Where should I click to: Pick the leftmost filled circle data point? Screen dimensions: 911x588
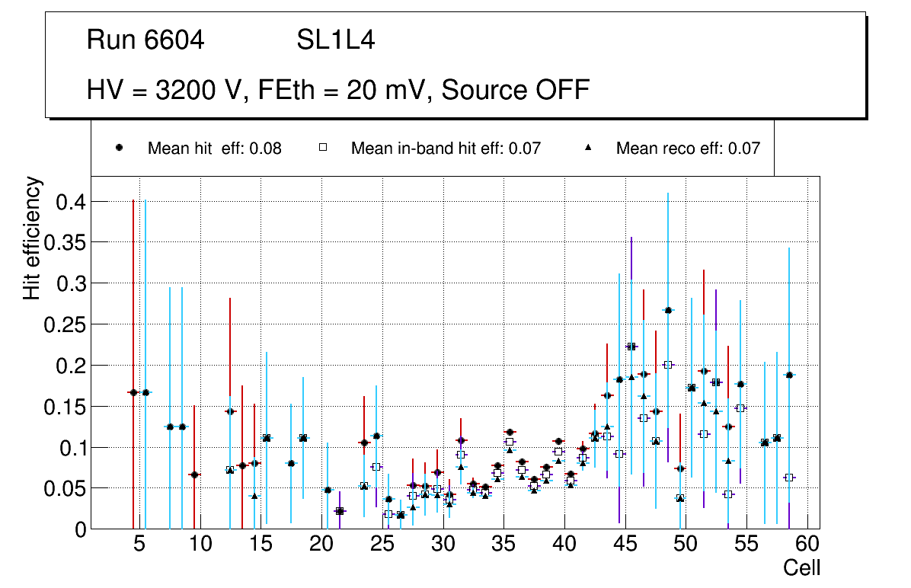(x=133, y=392)
